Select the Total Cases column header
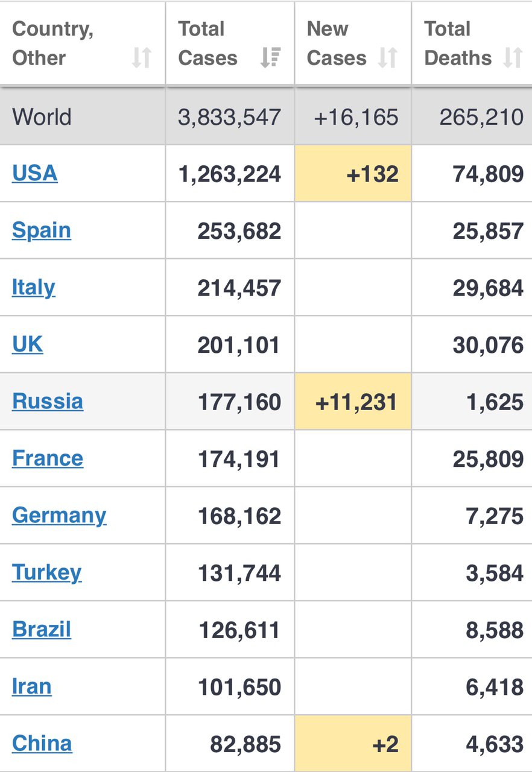 pos(230,43)
